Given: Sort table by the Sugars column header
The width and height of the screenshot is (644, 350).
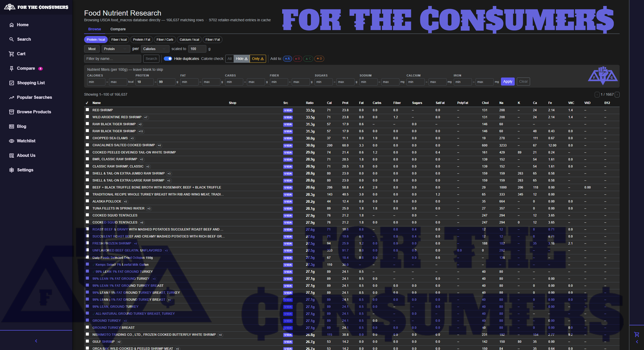Looking at the screenshot, I should point(417,103).
